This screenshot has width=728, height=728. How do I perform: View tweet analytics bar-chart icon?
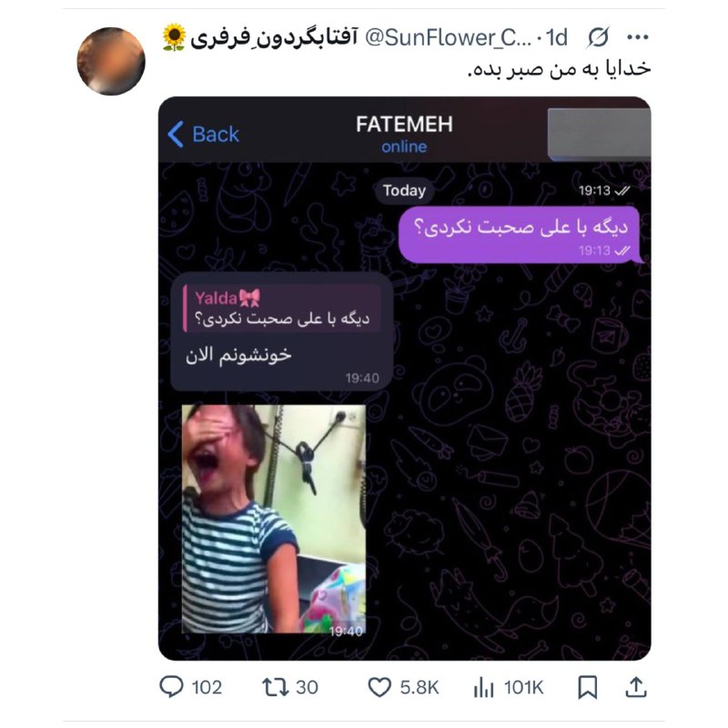click(x=483, y=687)
